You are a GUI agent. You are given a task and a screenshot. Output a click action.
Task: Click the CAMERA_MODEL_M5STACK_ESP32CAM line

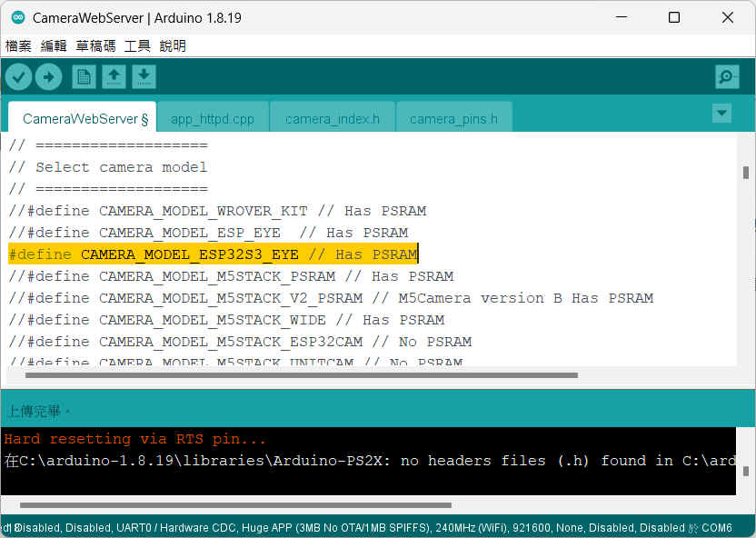pyautogui.click(x=240, y=342)
